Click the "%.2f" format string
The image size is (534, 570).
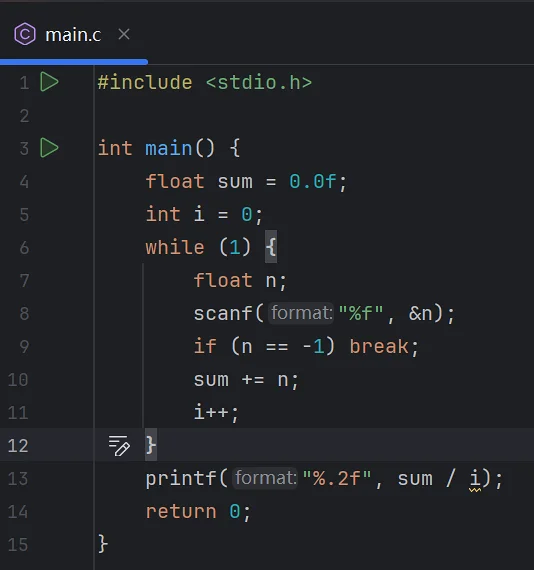(x=337, y=478)
